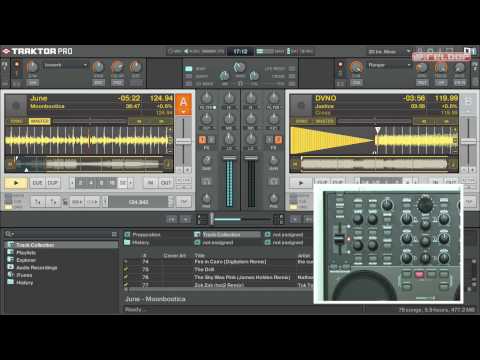Click Deck A tempo bend plus button

188,170
